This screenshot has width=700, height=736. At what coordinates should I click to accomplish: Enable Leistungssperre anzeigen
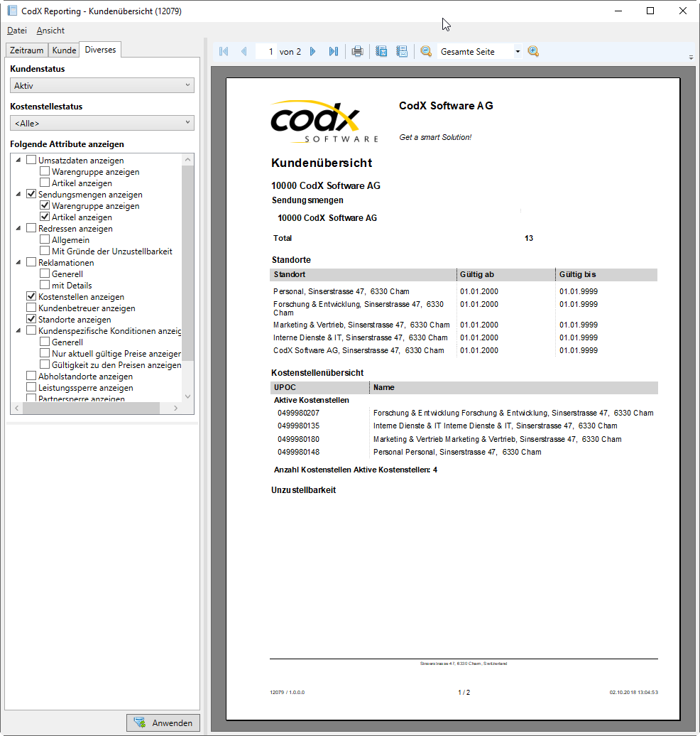coord(31,387)
